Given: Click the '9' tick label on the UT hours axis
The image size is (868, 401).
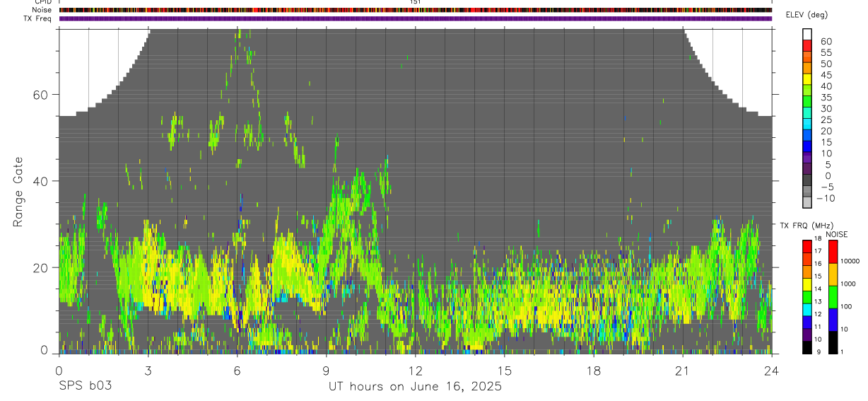Looking at the screenshot, I should [x=326, y=371].
